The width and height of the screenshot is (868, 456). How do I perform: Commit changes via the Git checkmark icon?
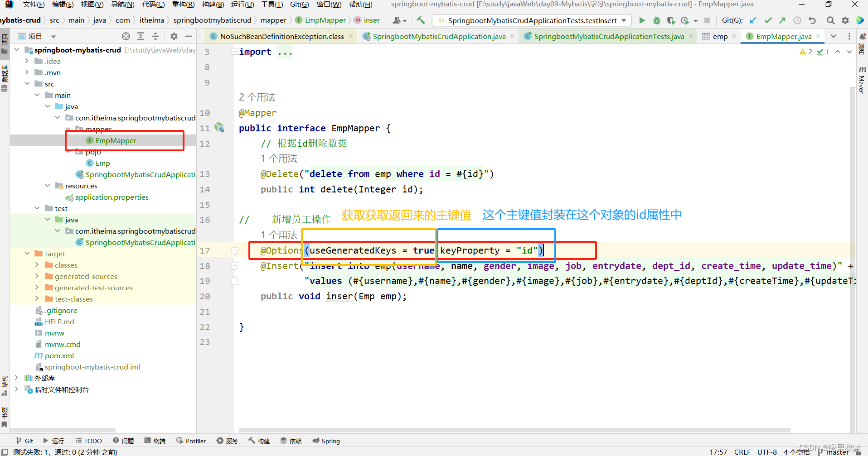[767, 20]
